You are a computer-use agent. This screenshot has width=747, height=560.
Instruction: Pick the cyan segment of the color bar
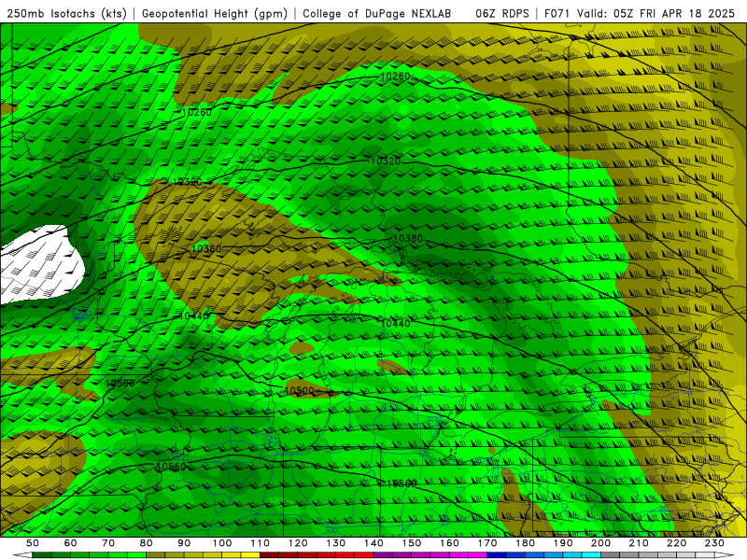click(x=592, y=555)
